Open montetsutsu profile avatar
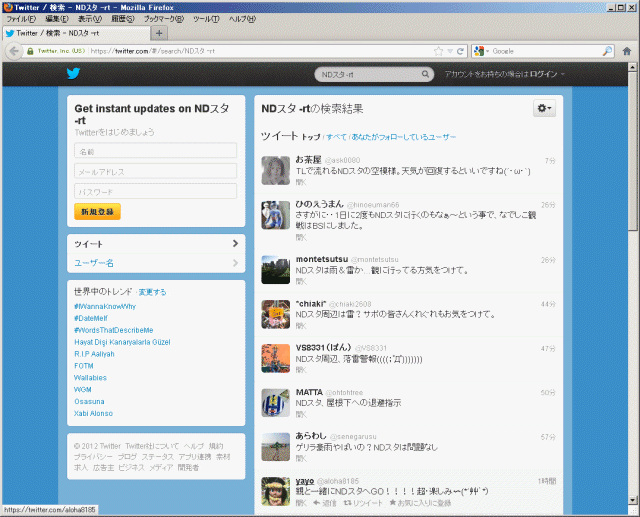640x517 pixels. coord(276,270)
